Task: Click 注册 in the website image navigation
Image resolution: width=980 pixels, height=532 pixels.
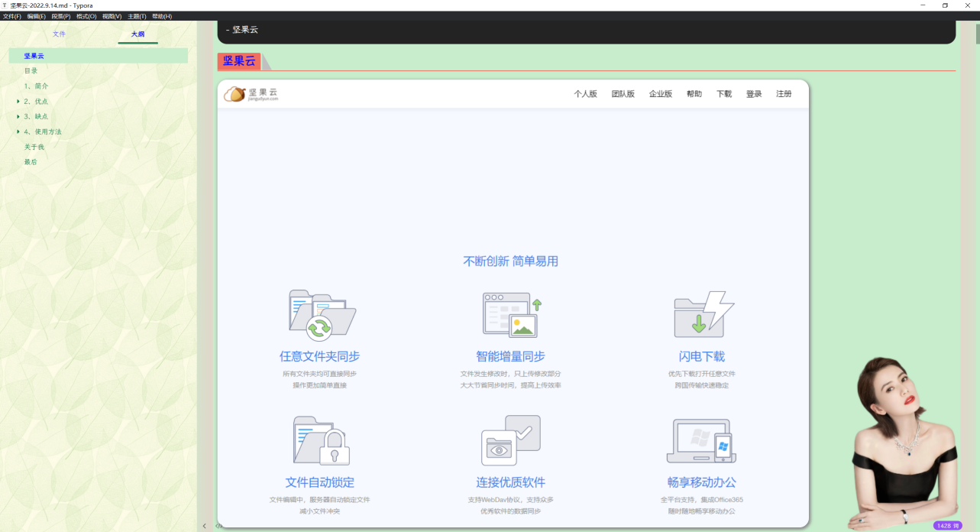Action: point(784,94)
